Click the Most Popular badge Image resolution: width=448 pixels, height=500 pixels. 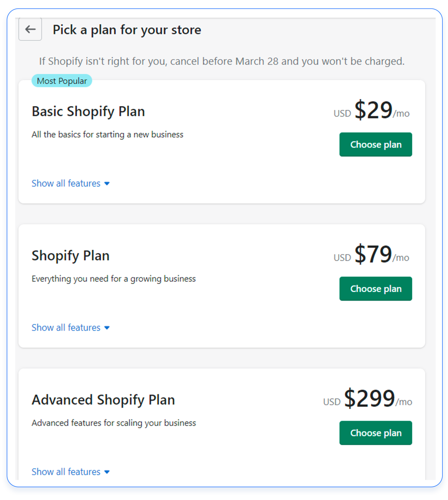tap(62, 81)
